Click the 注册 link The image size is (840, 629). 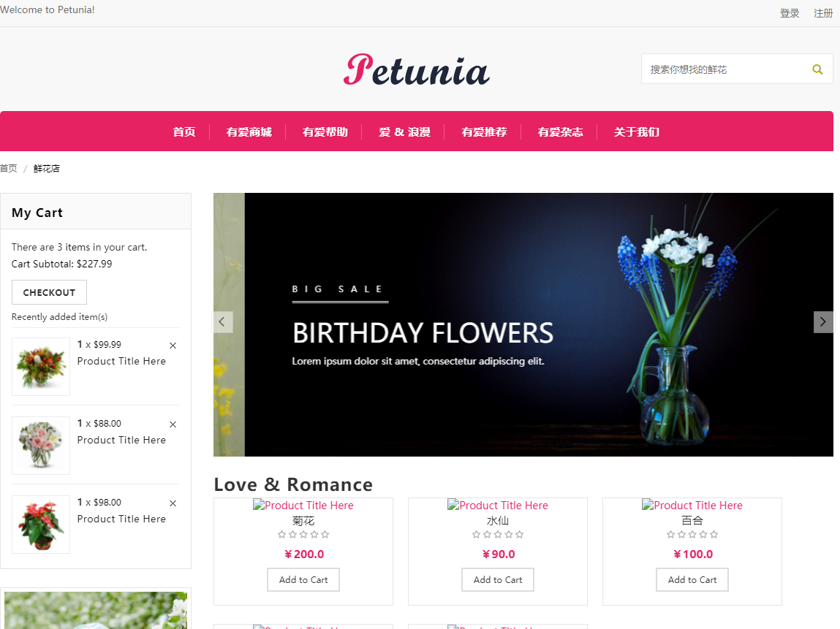[x=823, y=13]
